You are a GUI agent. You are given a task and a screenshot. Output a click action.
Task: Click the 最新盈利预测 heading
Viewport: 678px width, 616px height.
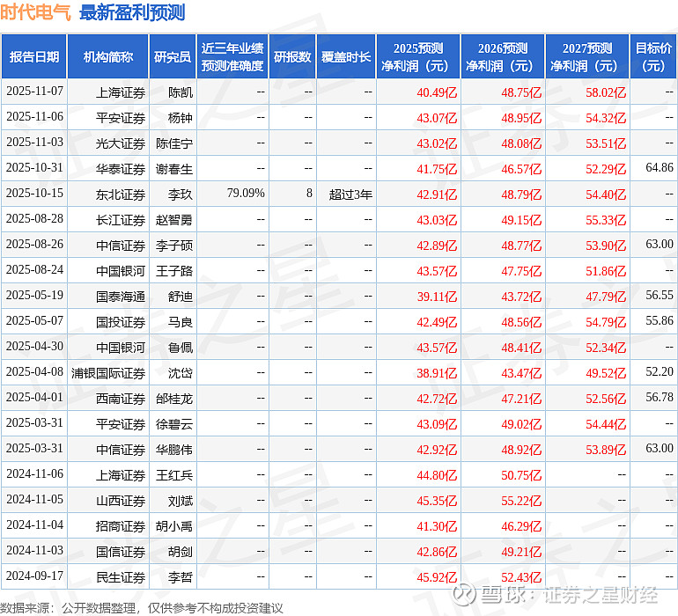(132, 12)
